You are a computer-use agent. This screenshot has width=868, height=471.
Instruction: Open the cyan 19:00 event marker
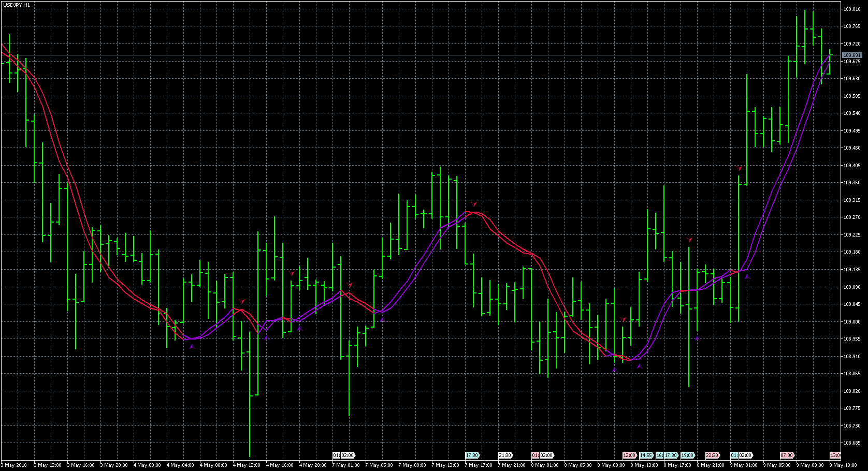coord(687,455)
